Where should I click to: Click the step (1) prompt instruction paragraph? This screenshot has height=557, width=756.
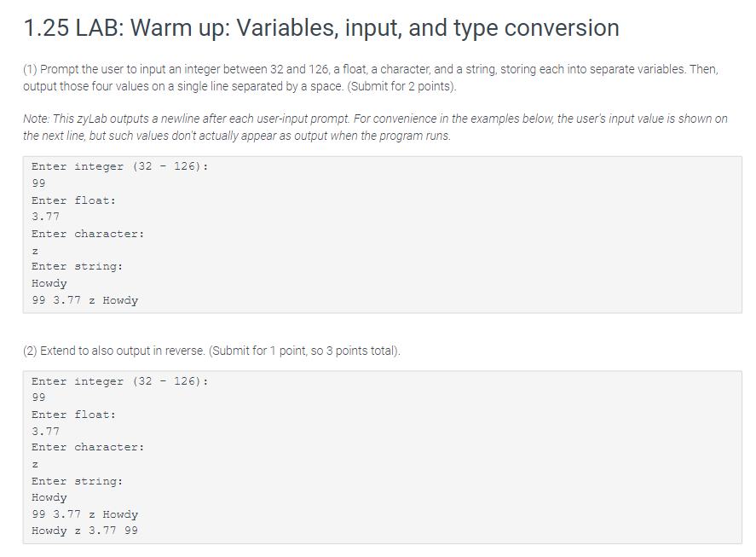(371, 78)
